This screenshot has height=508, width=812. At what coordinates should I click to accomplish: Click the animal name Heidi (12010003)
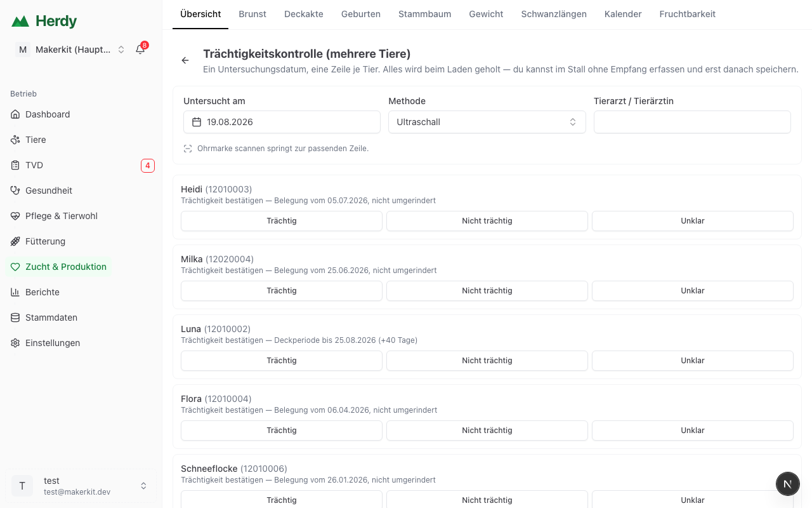pyautogui.click(x=216, y=189)
